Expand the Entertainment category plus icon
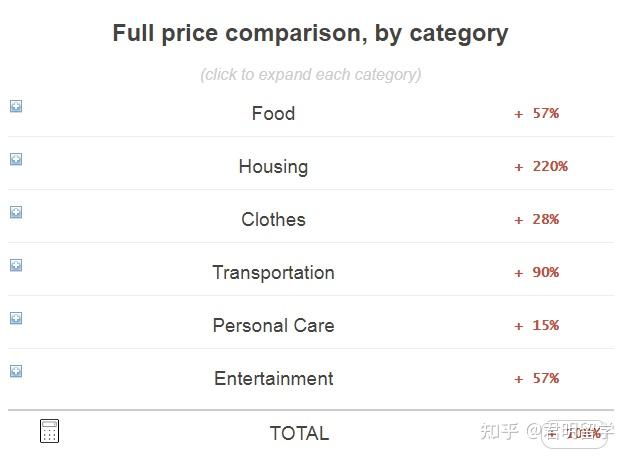 [x=16, y=371]
